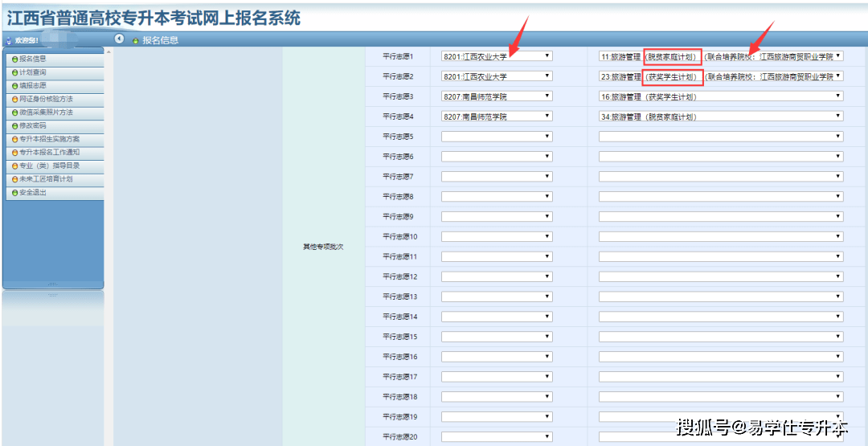Open the school dropdown for 平行志愿7

pos(497,177)
